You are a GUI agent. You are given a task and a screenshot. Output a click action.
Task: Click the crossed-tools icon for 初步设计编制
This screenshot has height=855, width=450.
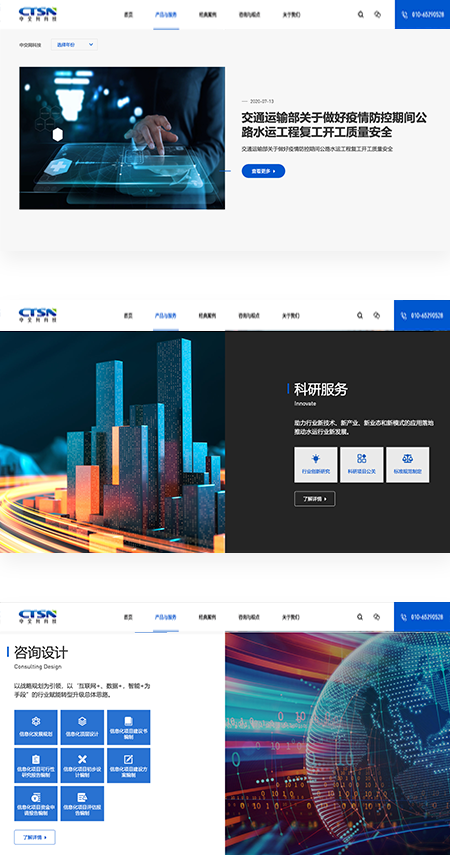point(82,759)
